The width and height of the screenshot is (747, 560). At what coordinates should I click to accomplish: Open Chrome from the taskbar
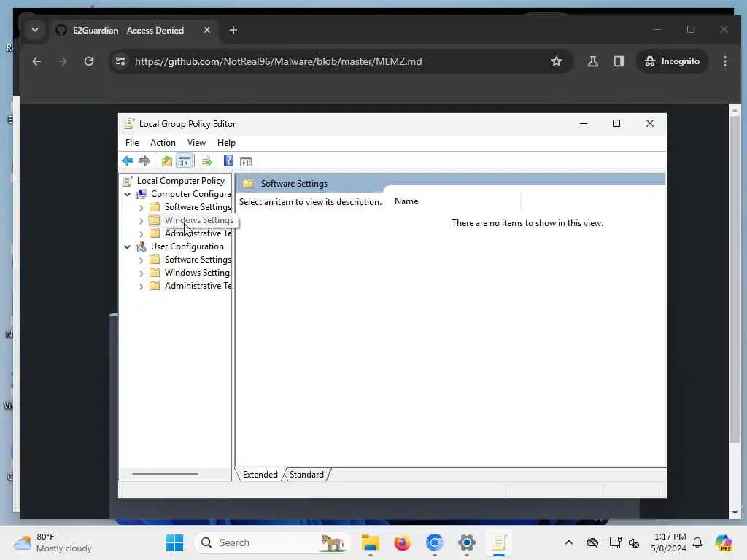tap(435, 542)
